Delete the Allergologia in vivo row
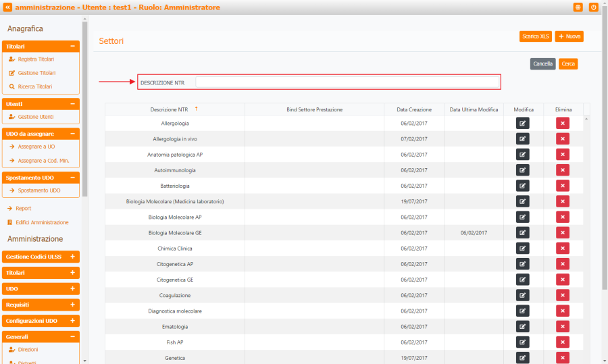 [562, 138]
